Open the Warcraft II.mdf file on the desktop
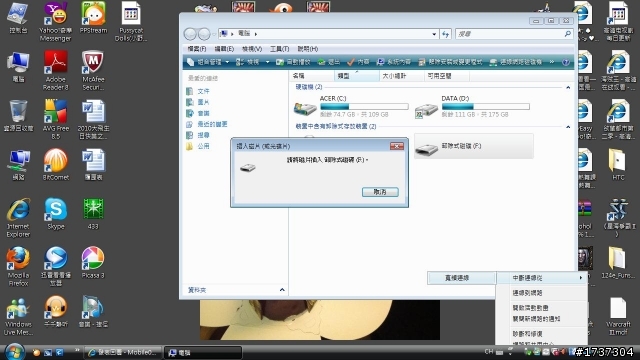The image size is (640, 360). pos(618,316)
